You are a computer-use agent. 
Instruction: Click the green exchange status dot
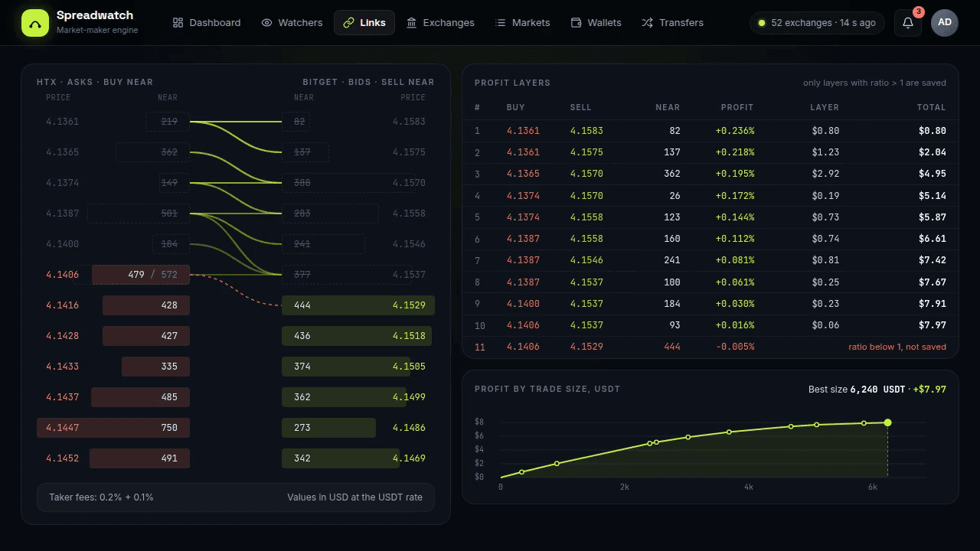[761, 23]
